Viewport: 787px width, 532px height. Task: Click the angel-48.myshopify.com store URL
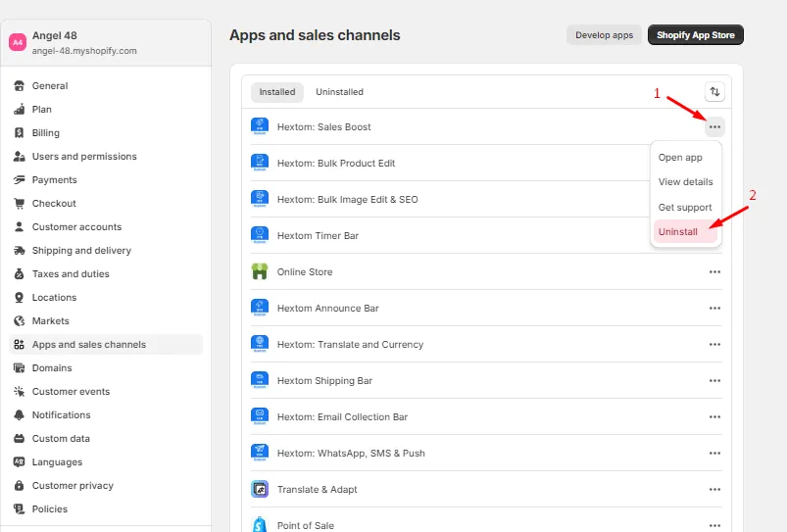[x=84, y=51]
